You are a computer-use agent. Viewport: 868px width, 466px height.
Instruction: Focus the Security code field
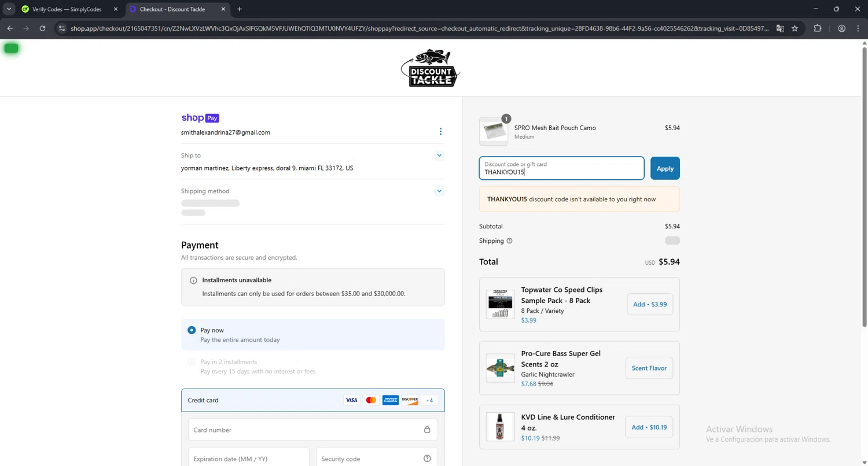(377, 458)
